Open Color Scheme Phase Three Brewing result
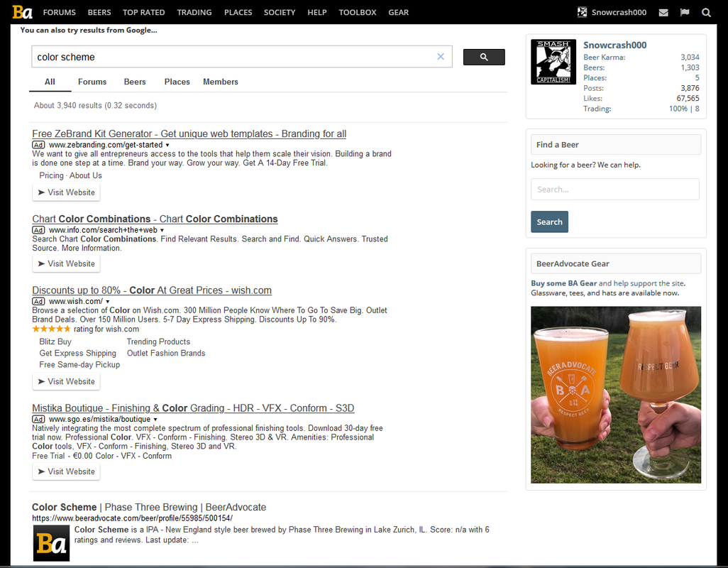 tap(149, 507)
